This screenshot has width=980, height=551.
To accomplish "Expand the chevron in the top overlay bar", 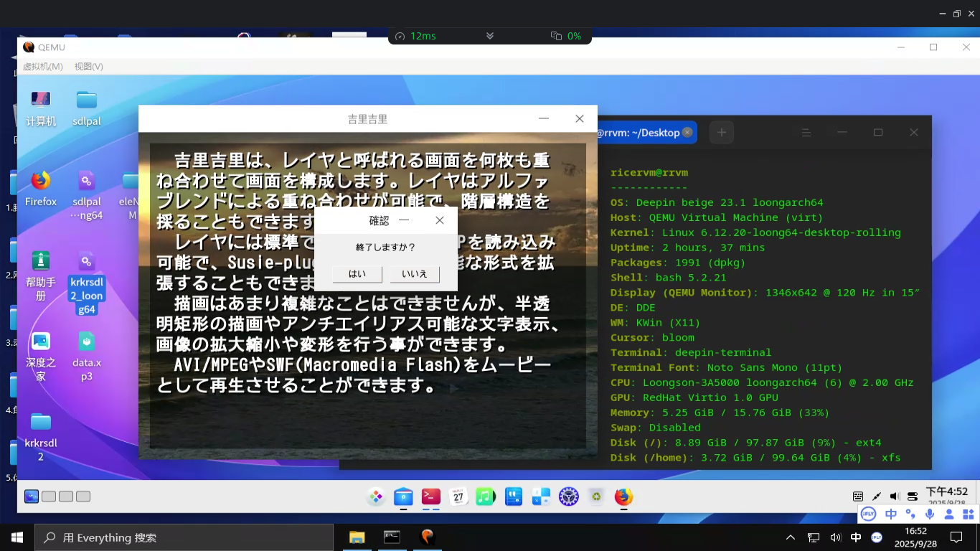I will [x=490, y=36].
